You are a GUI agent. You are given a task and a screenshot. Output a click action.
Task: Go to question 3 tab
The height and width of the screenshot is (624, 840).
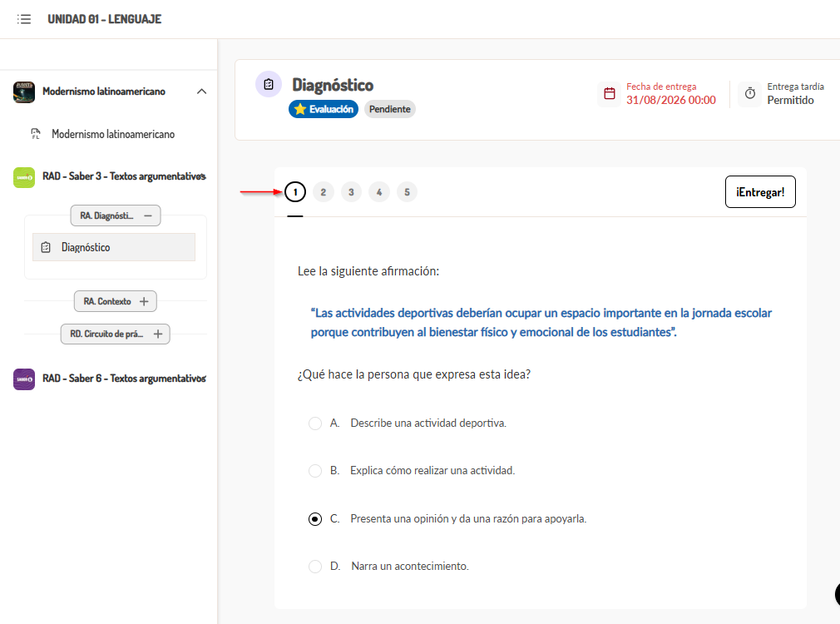pyautogui.click(x=351, y=192)
